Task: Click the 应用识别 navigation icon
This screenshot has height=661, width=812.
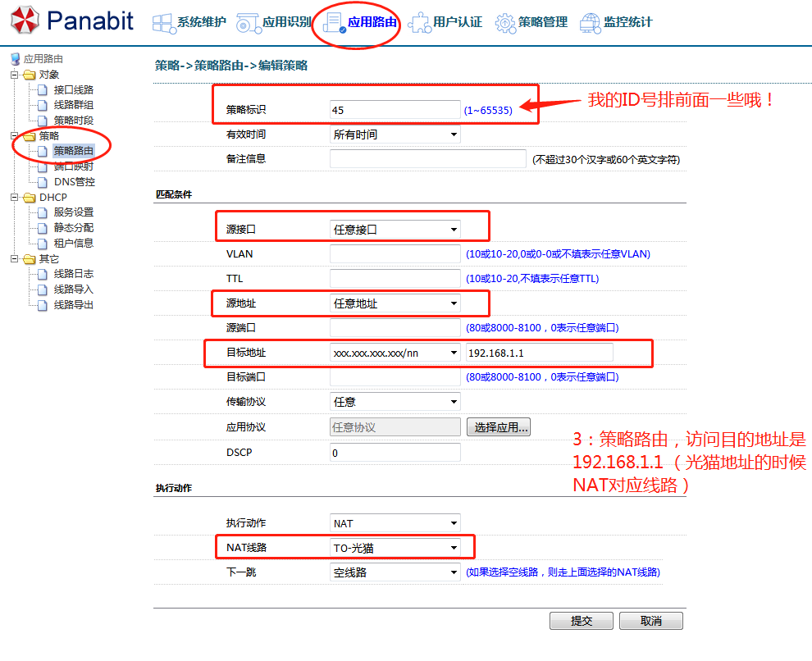Action: tap(248, 23)
